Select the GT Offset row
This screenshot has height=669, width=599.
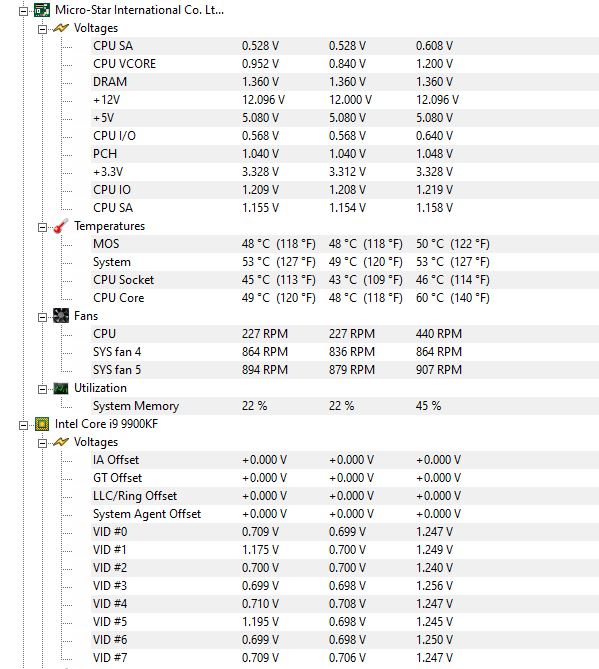[345, 478]
